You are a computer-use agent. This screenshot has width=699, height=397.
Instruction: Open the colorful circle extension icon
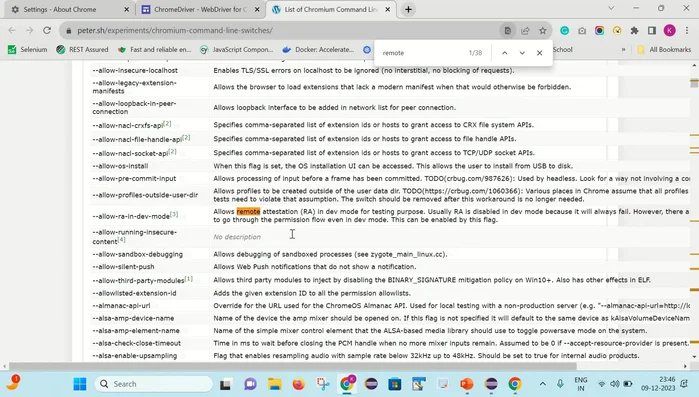point(600,30)
